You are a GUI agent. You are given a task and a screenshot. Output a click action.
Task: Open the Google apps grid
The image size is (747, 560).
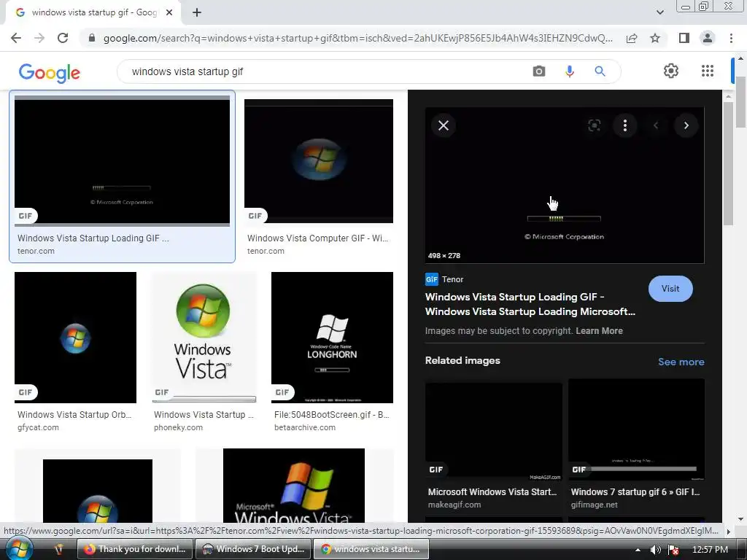(708, 71)
